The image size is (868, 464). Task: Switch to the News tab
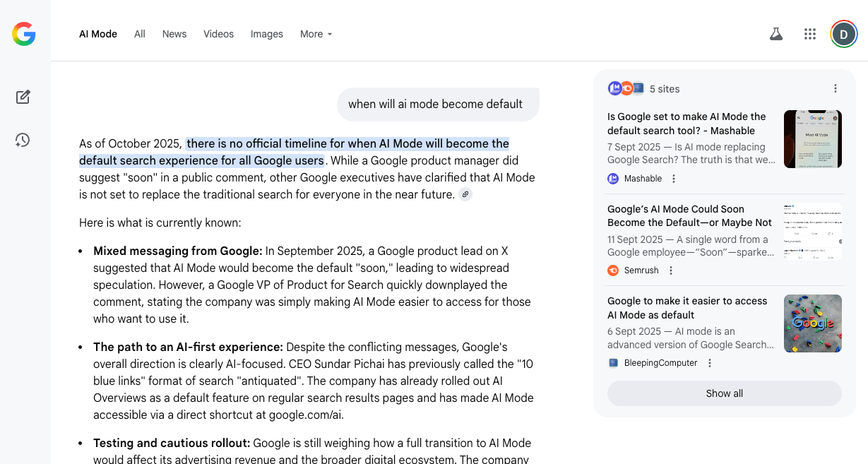[x=174, y=34]
